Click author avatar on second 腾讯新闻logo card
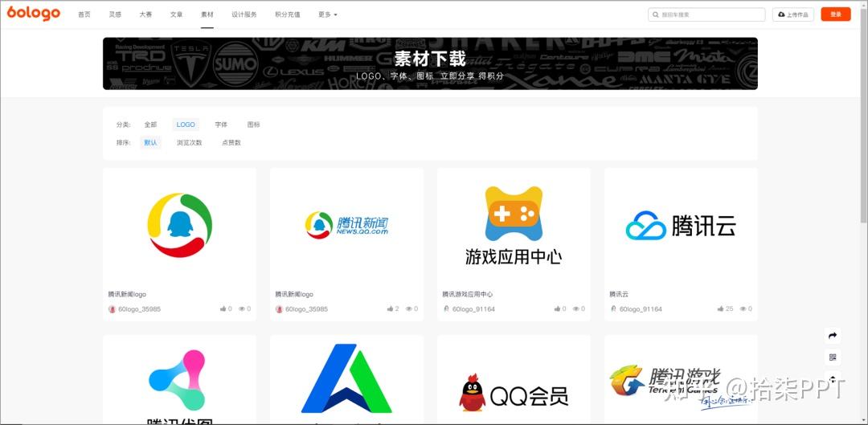Image resolution: width=868 pixels, height=425 pixels. pyautogui.click(x=279, y=309)
